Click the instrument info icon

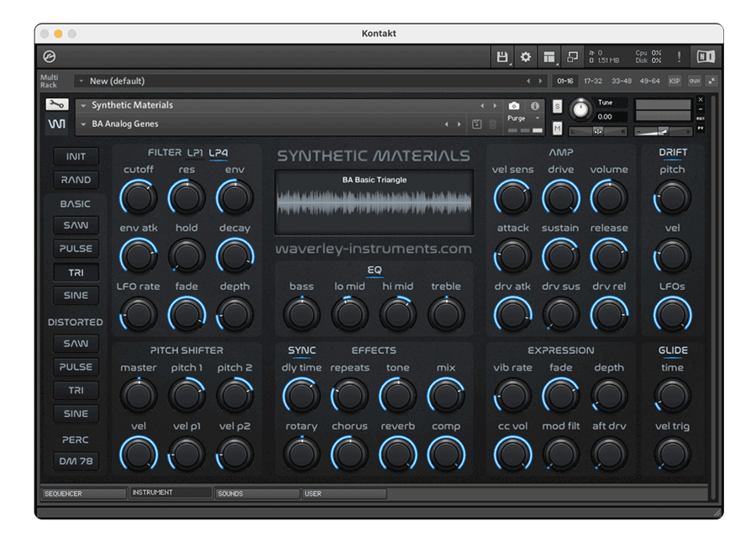tap(535, 106)
